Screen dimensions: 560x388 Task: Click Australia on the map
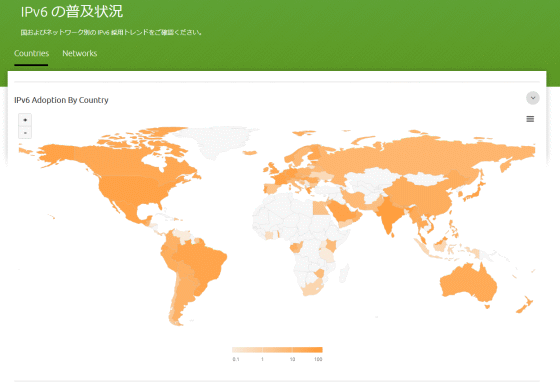(x=468, y=282)
